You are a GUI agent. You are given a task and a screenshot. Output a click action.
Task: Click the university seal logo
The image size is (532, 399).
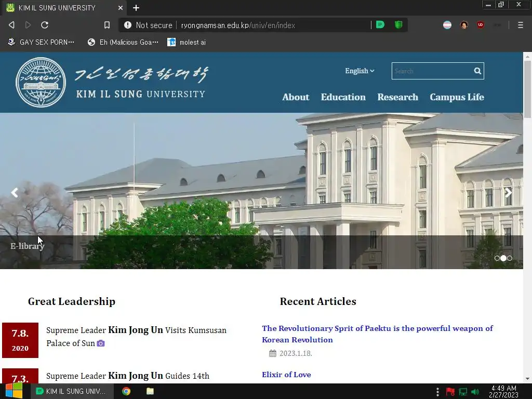41,82
